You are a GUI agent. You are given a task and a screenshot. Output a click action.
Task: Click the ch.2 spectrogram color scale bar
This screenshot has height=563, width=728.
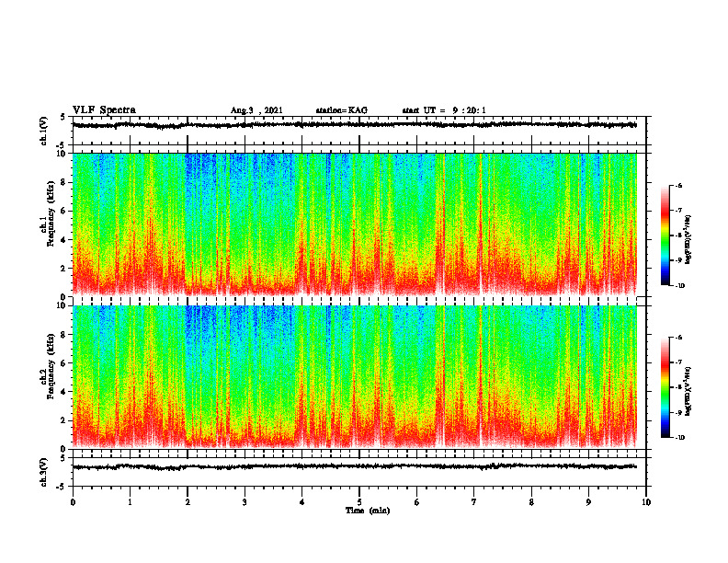665,387
